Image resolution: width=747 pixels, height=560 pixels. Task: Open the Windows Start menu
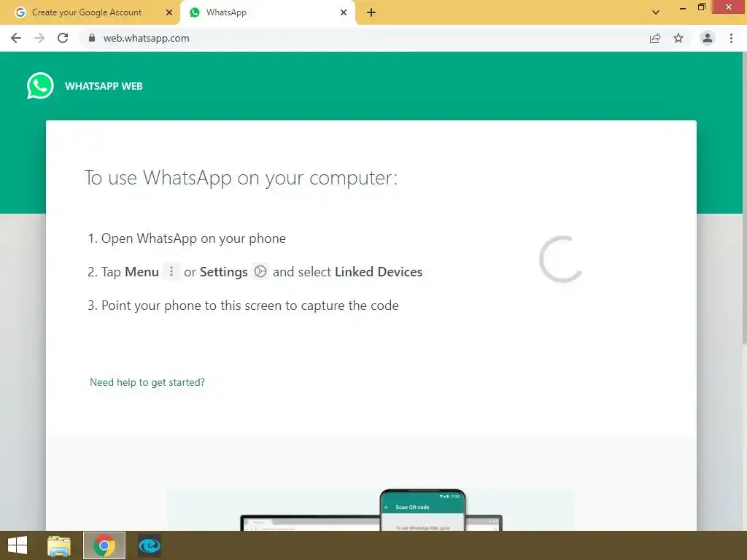click(x=18, y=545)
